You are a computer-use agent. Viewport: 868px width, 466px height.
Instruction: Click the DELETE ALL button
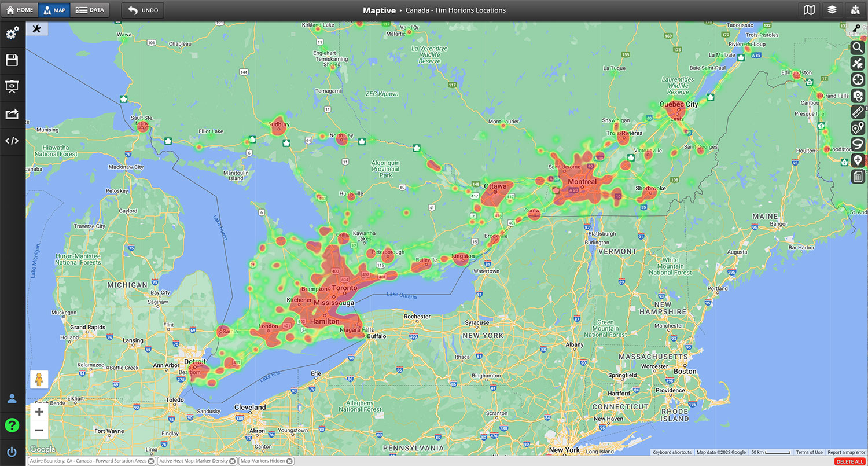[x=850, y=461]
